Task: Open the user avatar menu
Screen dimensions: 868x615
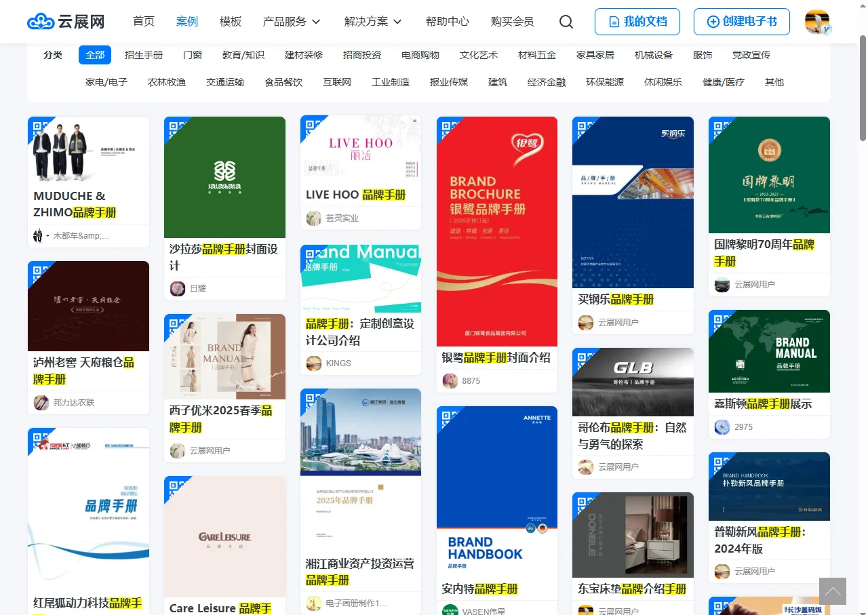Action: point(818,22)
